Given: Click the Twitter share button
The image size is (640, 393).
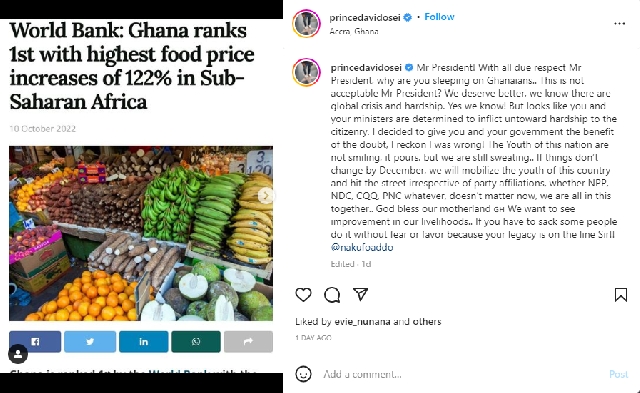Looking at the screenshot, I should 90,342.
